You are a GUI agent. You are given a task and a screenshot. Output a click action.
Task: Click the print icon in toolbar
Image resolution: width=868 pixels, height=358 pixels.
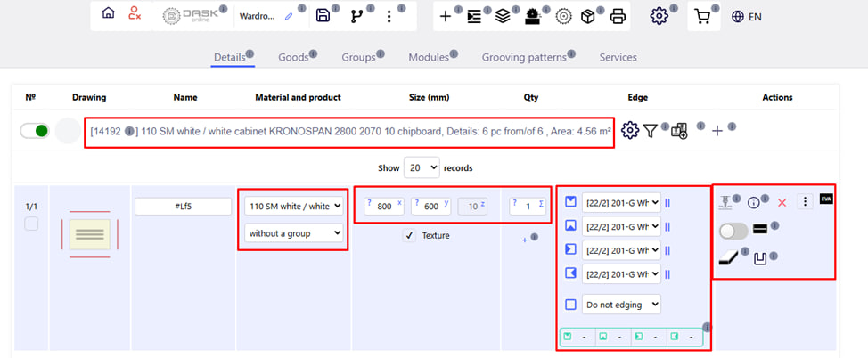point(618,16)
